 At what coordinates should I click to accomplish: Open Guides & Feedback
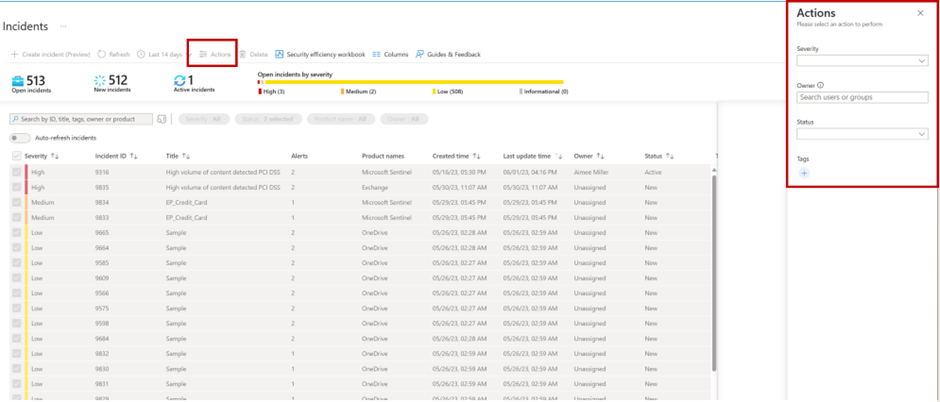[x=448, y=55]
